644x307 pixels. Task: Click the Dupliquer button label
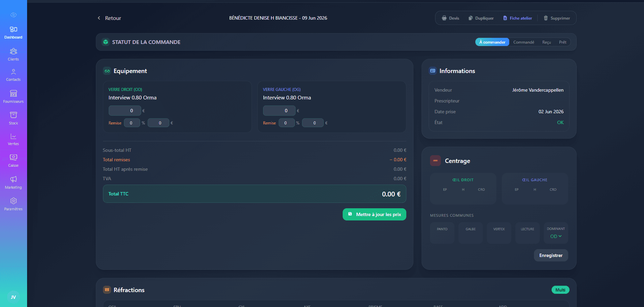click(x=484, y=18)
